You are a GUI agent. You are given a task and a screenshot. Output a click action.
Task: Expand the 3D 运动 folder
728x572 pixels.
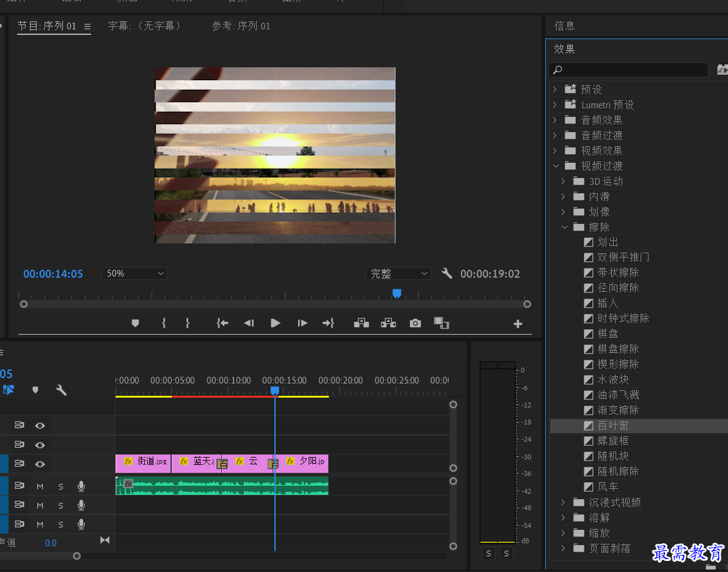563,181
